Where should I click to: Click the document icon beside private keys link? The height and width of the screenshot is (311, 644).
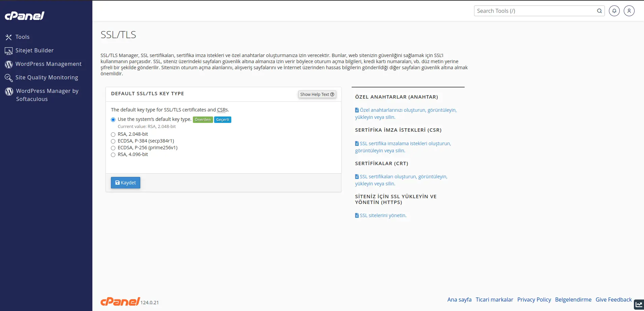click(357, 110)
